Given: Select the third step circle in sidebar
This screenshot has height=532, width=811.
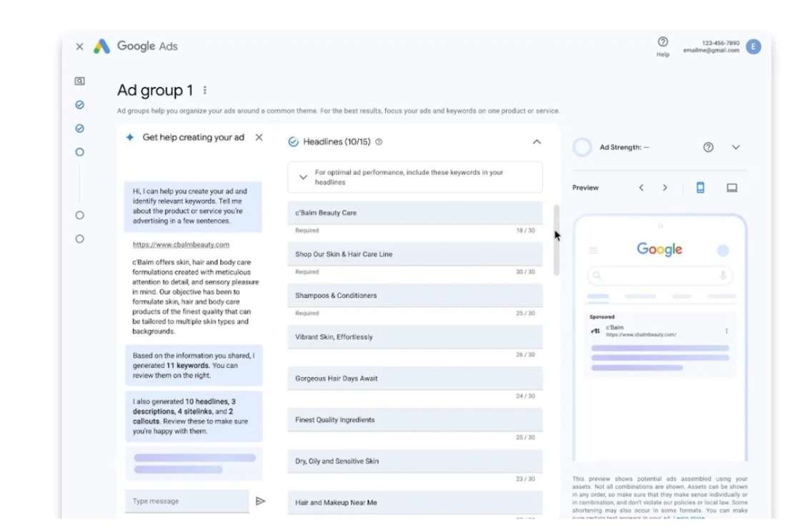Looking at the screenshot, I should click(79, 153).
